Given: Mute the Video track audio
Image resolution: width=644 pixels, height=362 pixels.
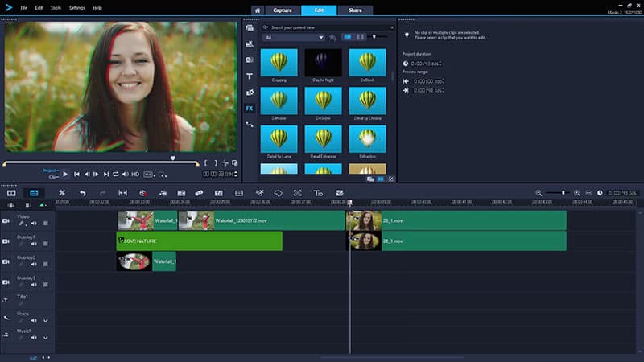Looking at the screenshot, I should [x=34, y=224].
